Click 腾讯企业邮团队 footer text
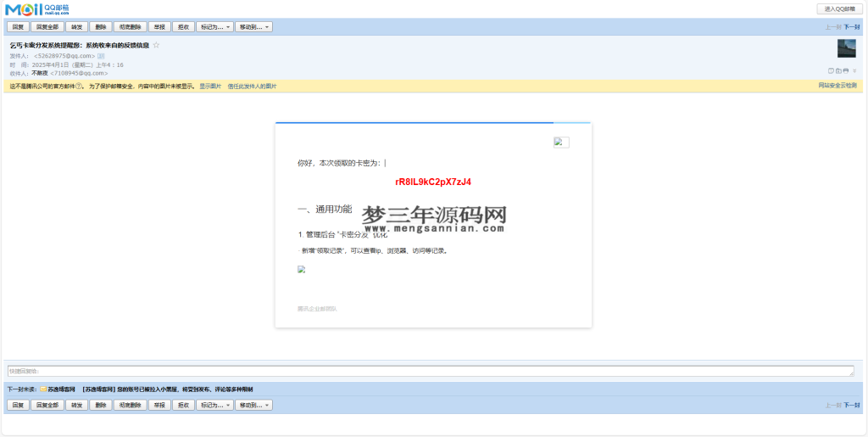 click(317, 309)
